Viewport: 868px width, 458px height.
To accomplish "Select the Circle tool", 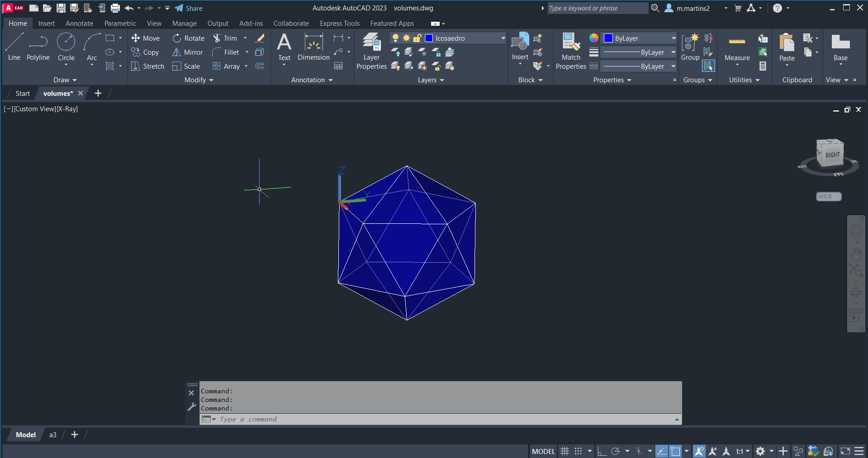I will (66, 47).
